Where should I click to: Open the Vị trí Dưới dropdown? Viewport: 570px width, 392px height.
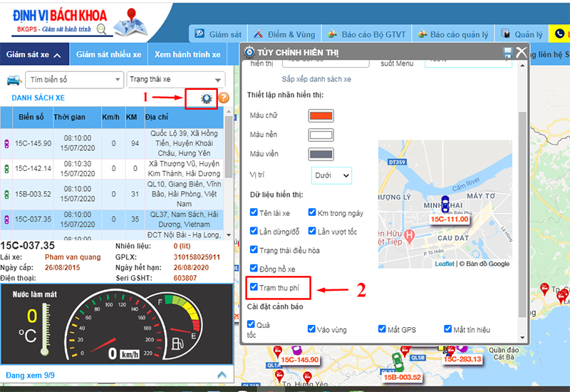coord(331,175)
